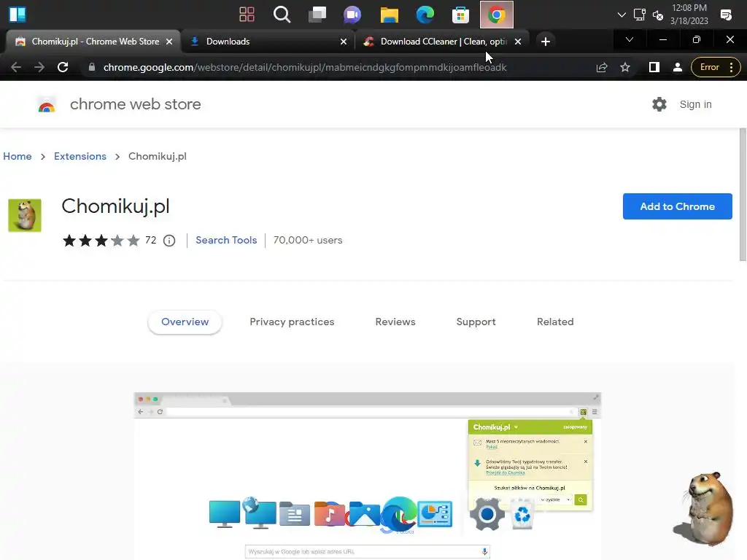The width and height of the screenshot is (747, 560).
Task: View site security lock information
Action: click(x=92, y=67)
